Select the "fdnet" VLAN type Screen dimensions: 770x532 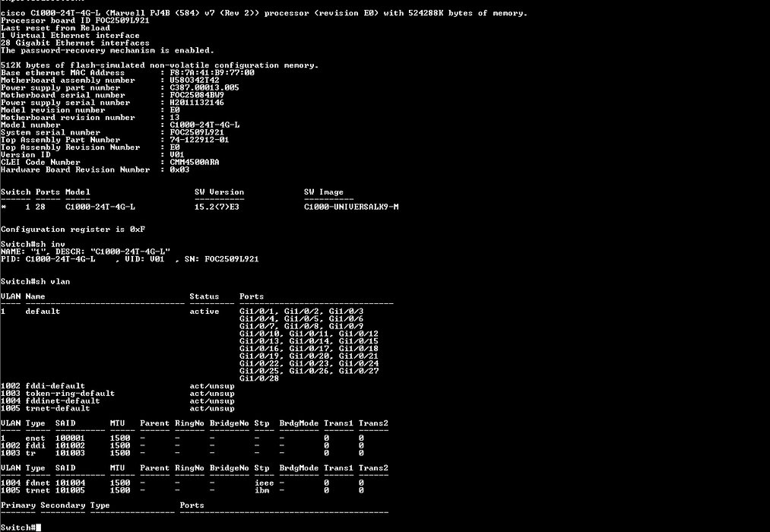click(x=38, y=483)
